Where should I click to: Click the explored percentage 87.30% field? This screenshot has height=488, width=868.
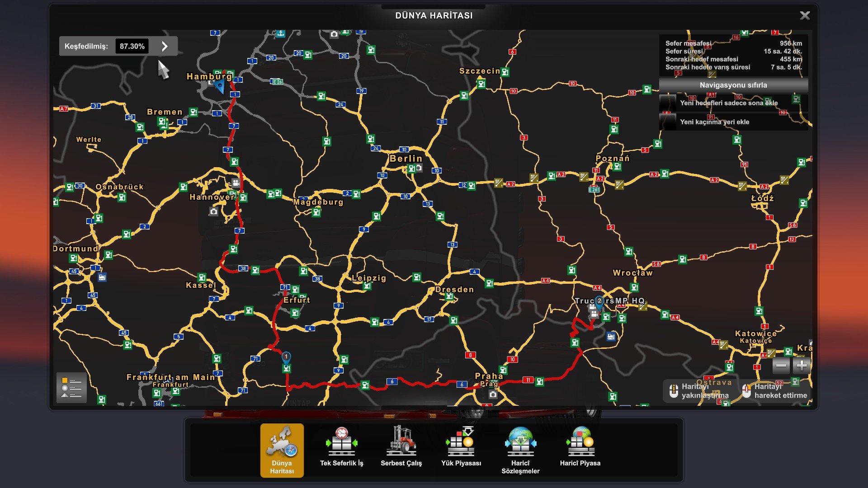[132, 46]
